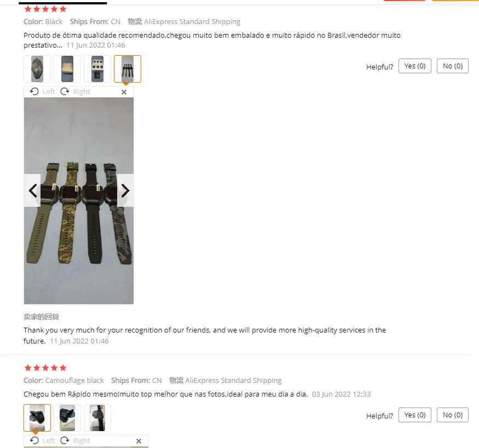Screen dimensions: 479x448
Task: Open second thumbnail showing the packaged box
Action: 67,69
